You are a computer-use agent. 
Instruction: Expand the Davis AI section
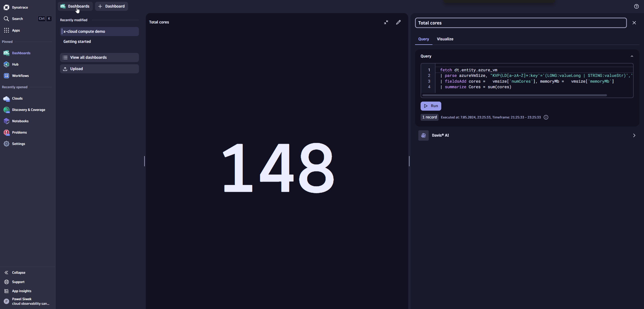click(634, 136)
